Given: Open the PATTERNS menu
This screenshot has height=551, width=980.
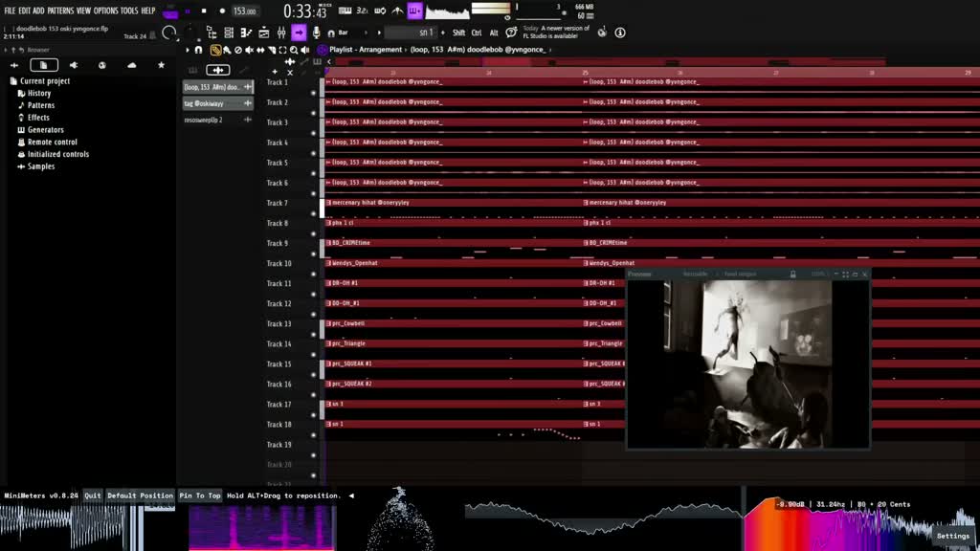Looking at the screenshot, I should pos(60,11).
